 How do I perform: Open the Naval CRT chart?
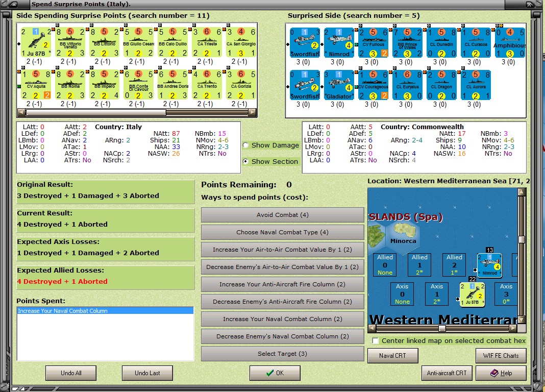[x=393, y=356]
